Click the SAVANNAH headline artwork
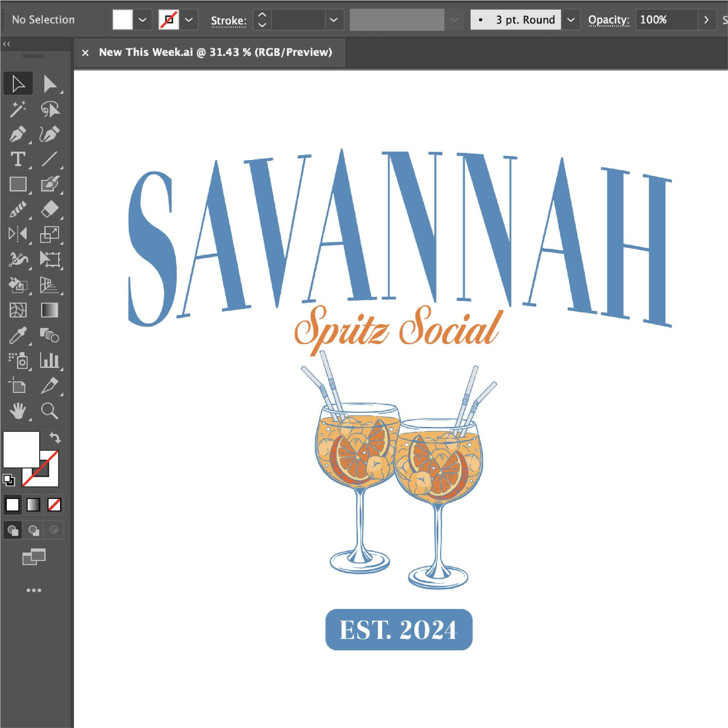Image resolution: width=728 pixels, height=728 pixels. point(400,237)
